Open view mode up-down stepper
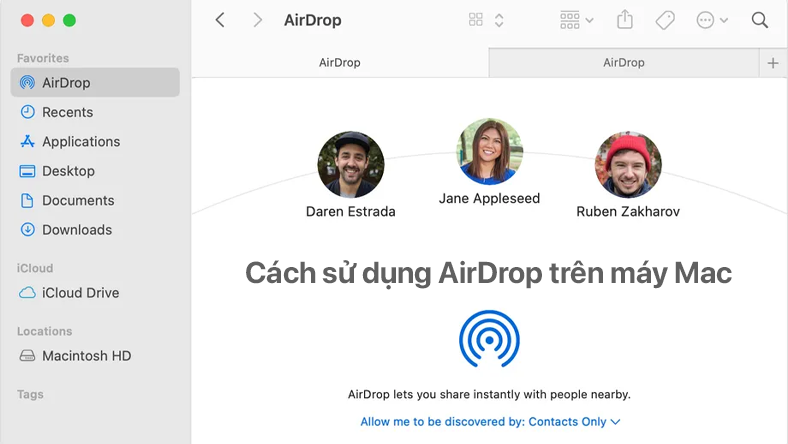The image size is (788, 444). [x=499, y=20]
